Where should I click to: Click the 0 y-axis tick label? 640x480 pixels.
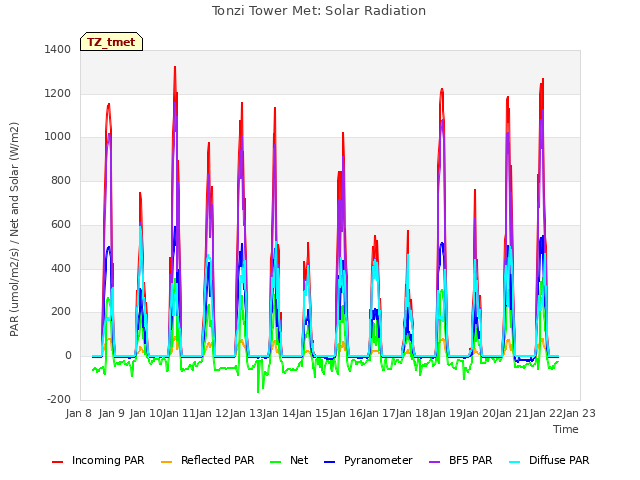(68, 356)
